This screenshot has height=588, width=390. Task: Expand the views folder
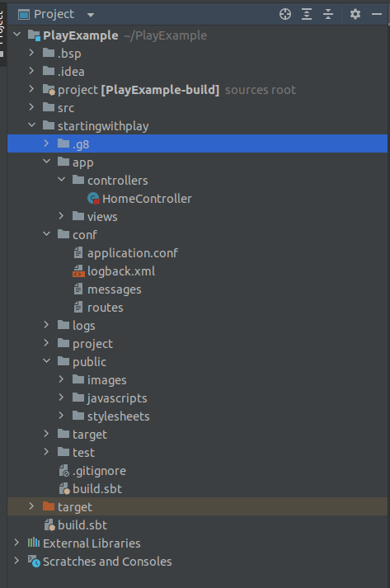[61, 216]
